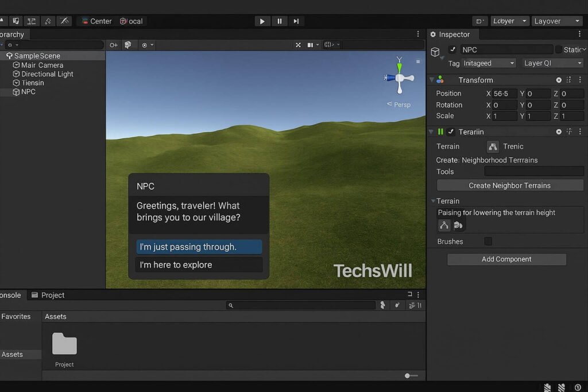Open the Tag dropdown in Inspector
The height and width of the screenshot is (392, 588).
pos(489,63)
